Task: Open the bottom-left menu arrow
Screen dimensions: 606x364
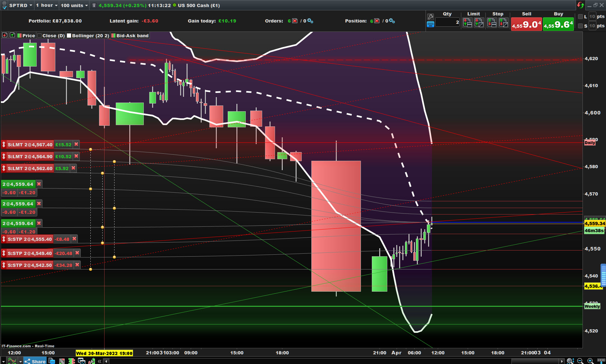Action: 3,361
